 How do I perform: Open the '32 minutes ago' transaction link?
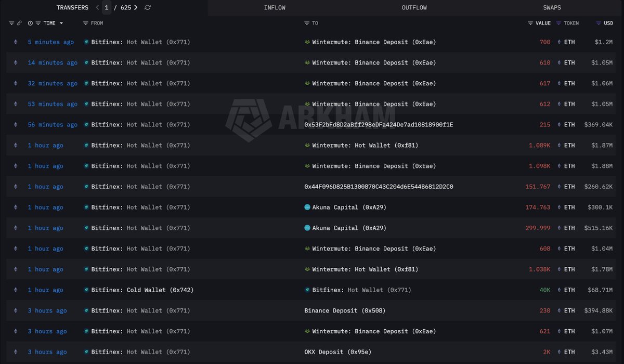pos(53,83)
